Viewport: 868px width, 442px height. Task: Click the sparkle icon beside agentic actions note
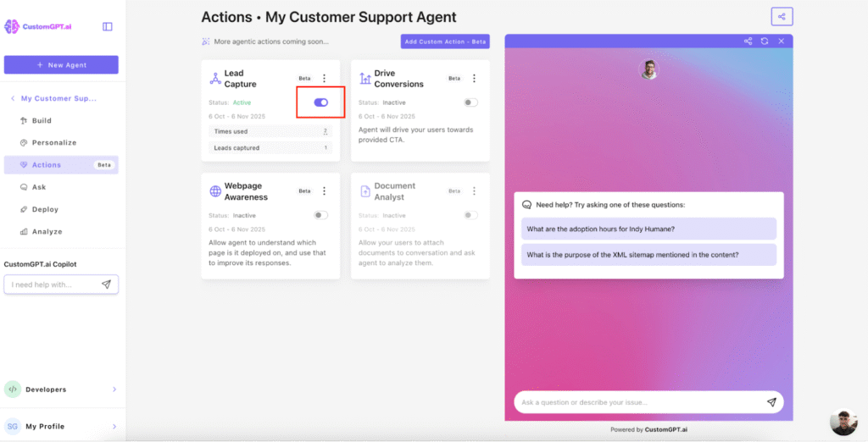pyautogui.click(x=206, y=41)
